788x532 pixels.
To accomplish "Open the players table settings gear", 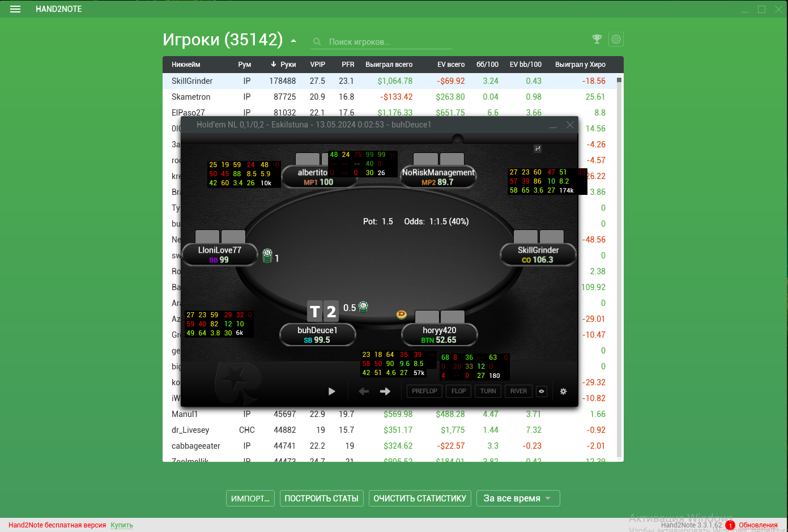I will click(x=616, y=39).
